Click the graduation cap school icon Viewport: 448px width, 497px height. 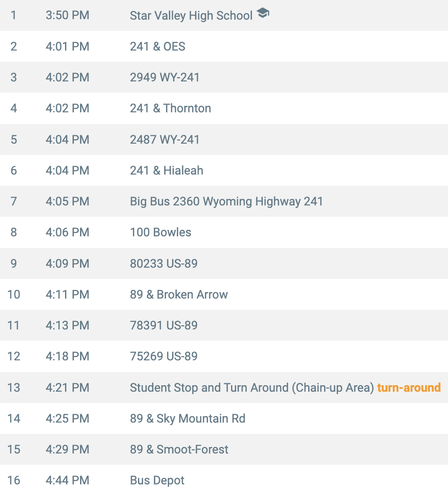[263, 13]
